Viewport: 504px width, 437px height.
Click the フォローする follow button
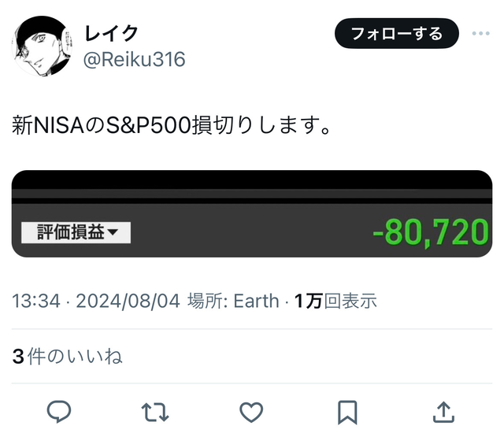click(397, 33)
